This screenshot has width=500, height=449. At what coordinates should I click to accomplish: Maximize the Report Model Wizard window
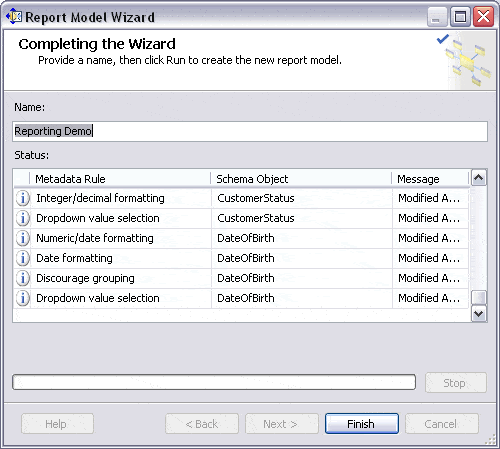(460, 16)
